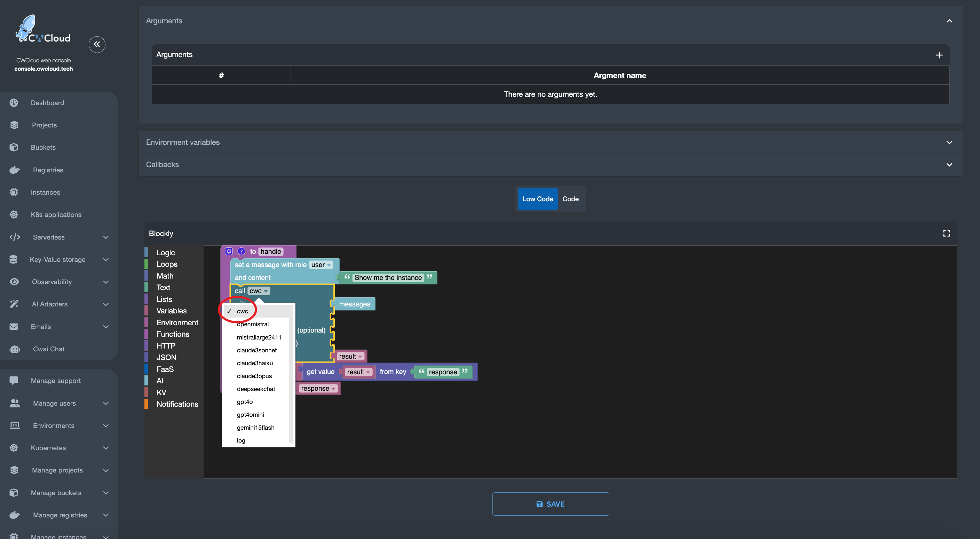The height and width of the screenshot is (539, 980).
Task: Expand AI Adapters submenu chevron
Action: tap(106, 304)
